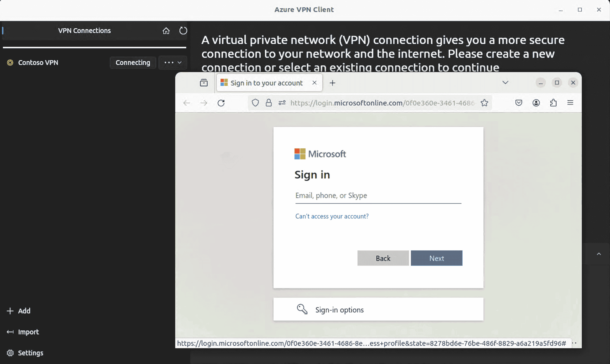Minimize the Firefox browser window
The width and height of the screenshot is (610, 364).
click(541, 83)
